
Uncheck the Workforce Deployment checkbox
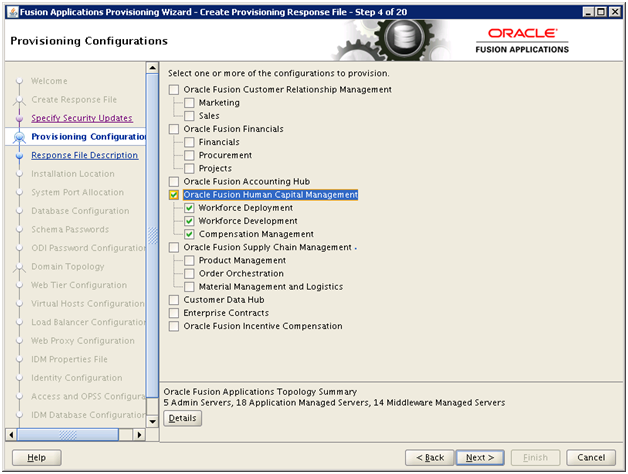coord(189,208)
